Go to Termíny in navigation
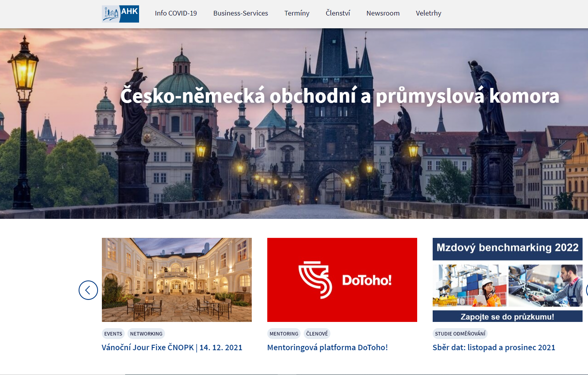The width and height of the screenshot is (588, 375). (297, 13)
